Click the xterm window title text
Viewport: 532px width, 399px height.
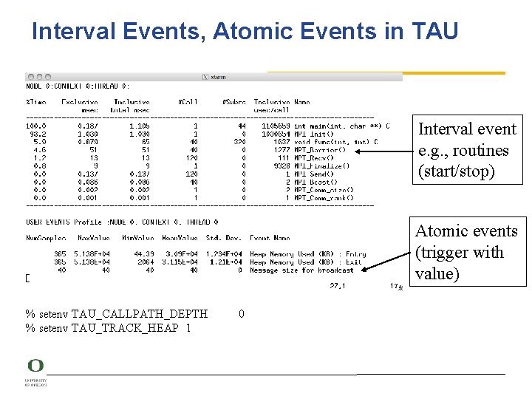click(218, 78)
